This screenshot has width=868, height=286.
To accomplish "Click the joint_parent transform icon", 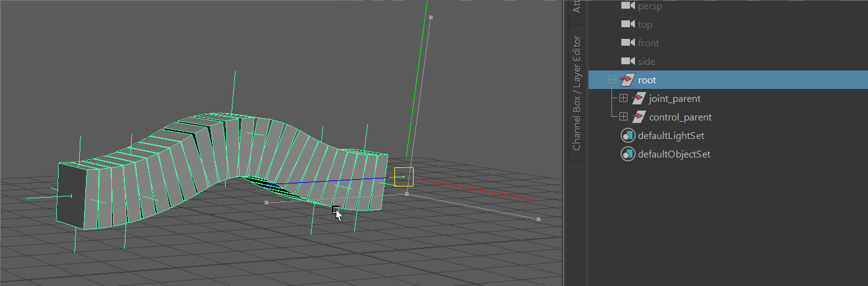I will tap(639, 98).
